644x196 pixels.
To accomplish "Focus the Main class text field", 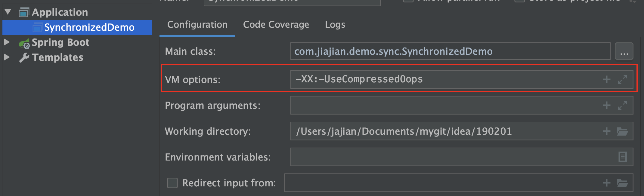I will [450, 51].
